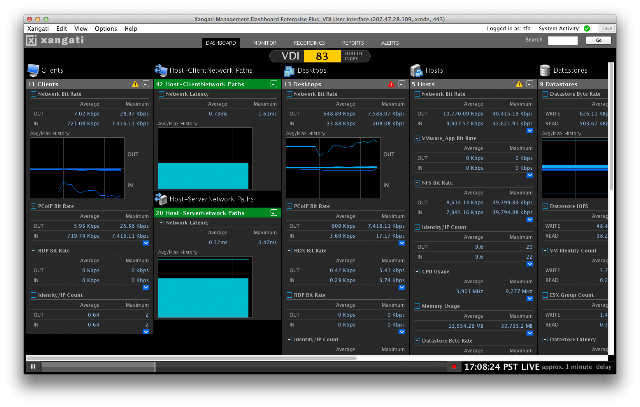Open the Options menu
The height and width of the screenshot is (407, 640).
point(106,29)
